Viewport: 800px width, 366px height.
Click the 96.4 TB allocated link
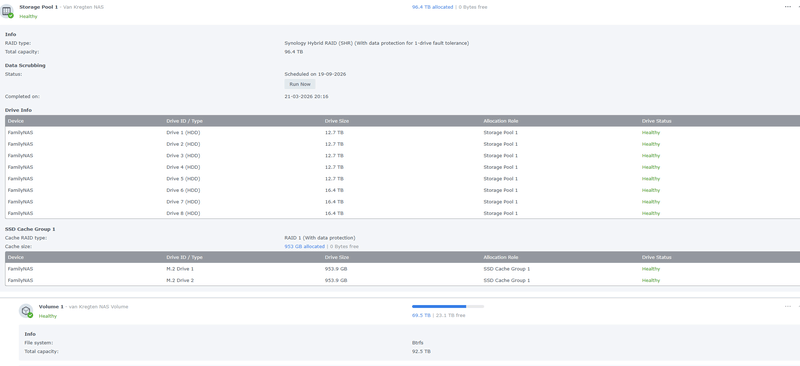point(432,7)
